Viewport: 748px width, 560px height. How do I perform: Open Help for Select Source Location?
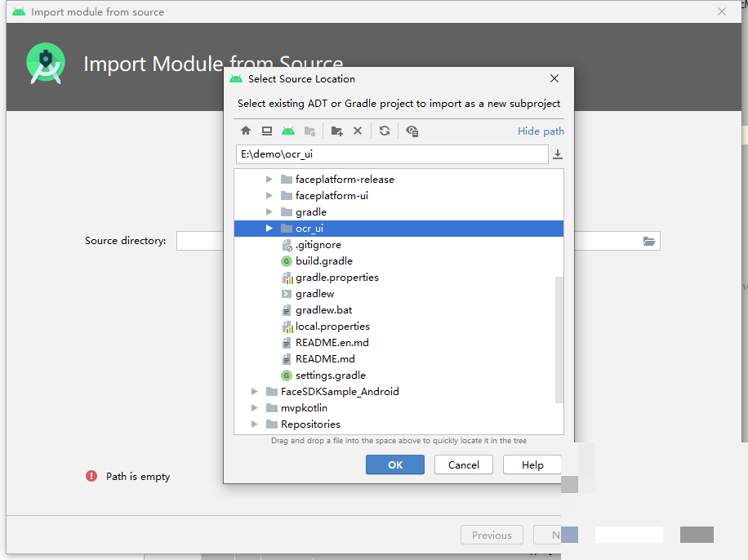pos(532,464)
